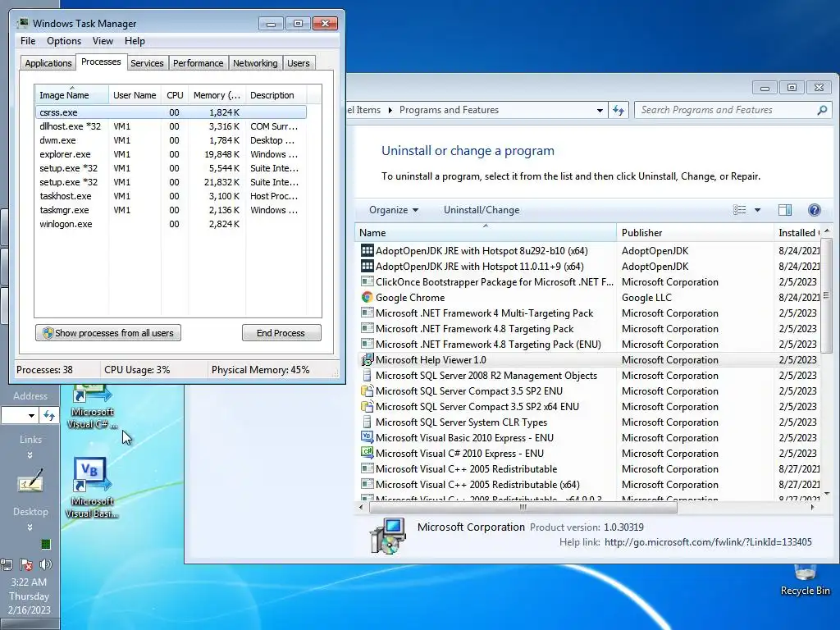Sort processes by Image Name column
Viewport: 840px width, 630px height.
[71, 95]
